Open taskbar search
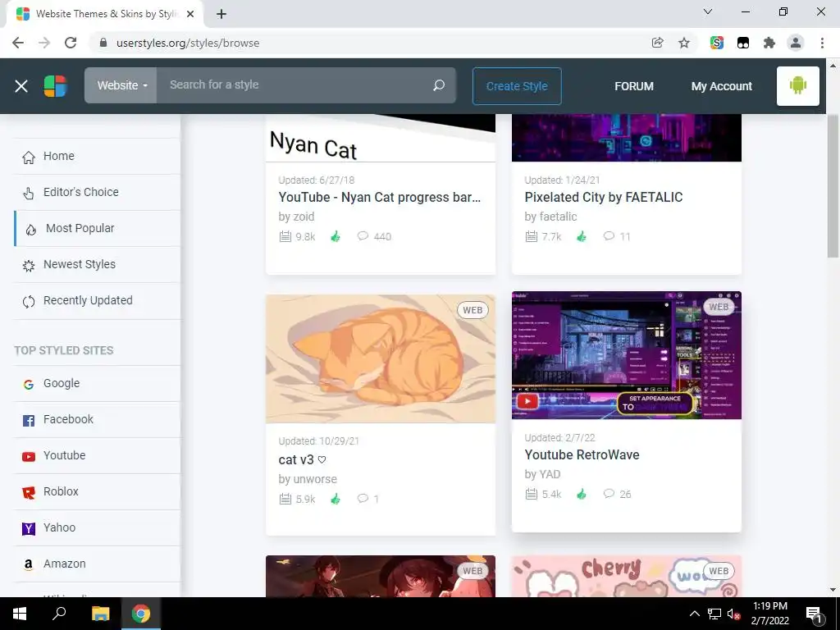840x630 pixels. pos(59,614)
